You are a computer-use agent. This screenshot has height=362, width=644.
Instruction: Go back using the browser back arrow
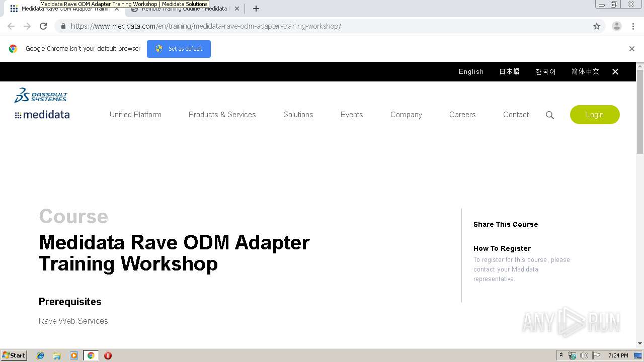(11, 26)
